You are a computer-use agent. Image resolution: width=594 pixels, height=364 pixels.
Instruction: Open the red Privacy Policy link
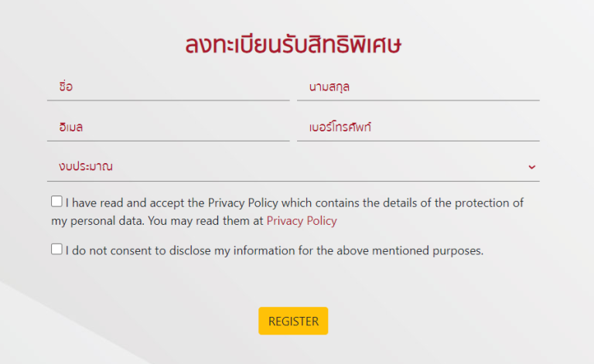(x=302, y=220)
